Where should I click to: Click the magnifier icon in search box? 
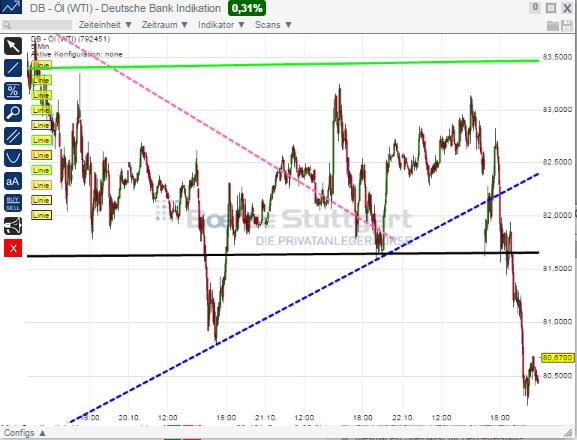7,25
